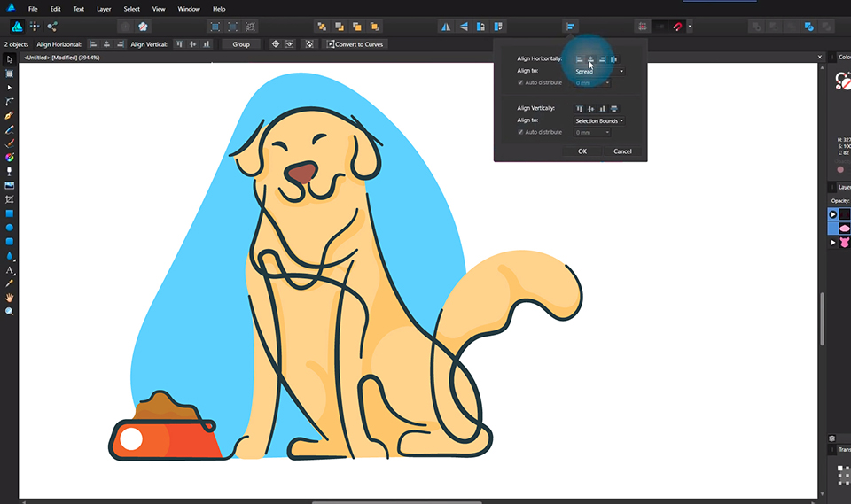Select the Pen tool

[9, 115]
